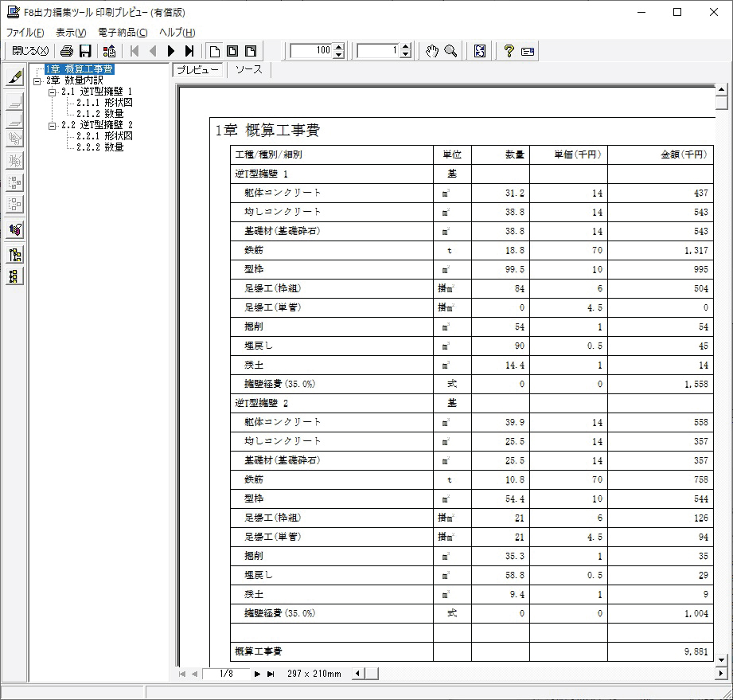Image resolution: width=733 pixels, height=700 pixels.
Task: Collapse the 2章 数量内訳 tree node
Action: click(x=37, y=81)
